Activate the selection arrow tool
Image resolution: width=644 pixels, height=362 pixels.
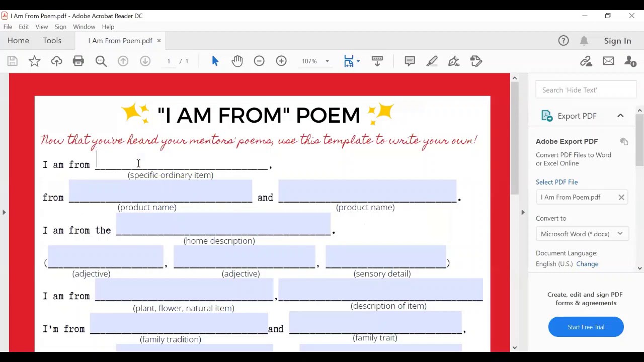tap(215, 61)
